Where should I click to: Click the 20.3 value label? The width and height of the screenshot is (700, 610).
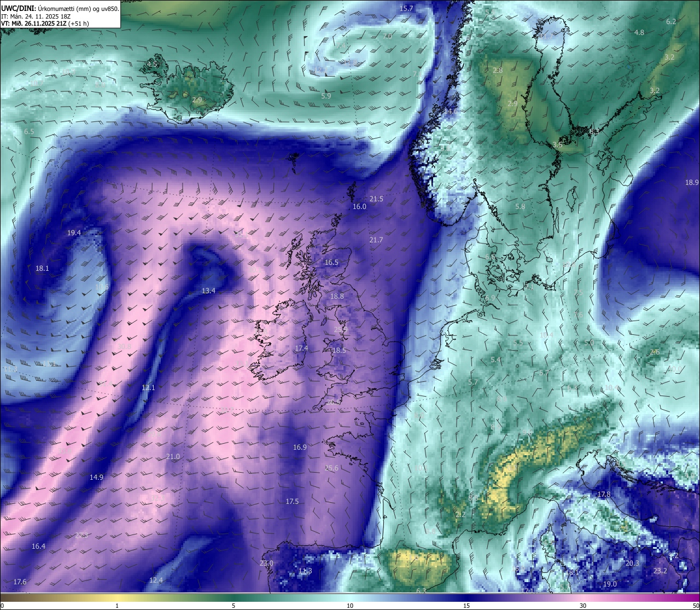632,563
